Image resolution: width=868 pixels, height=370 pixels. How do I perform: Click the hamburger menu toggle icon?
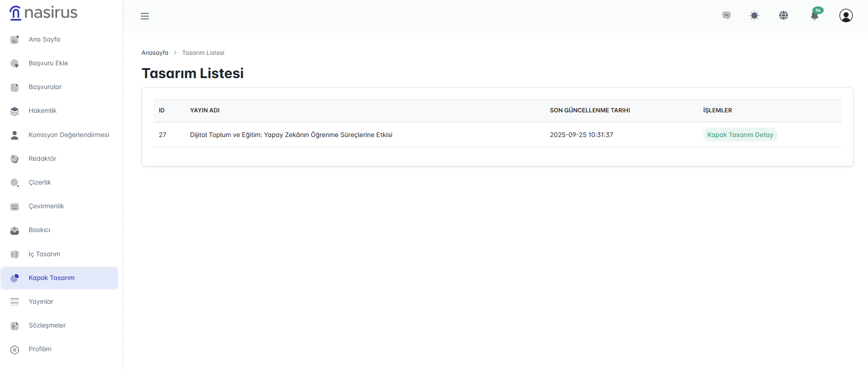(145, 16)
